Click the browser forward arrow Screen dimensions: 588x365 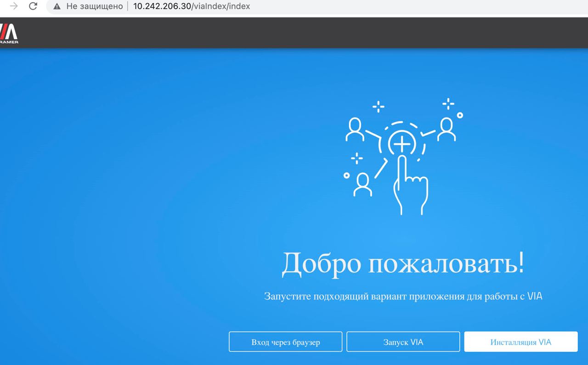(14, 6)
